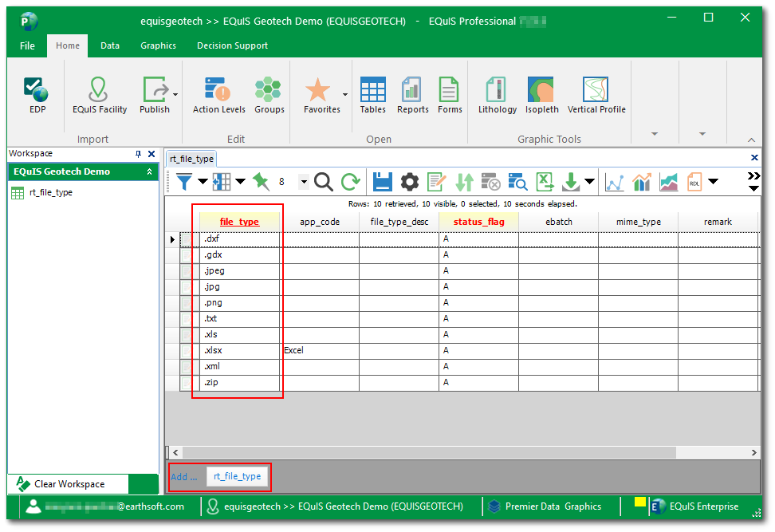The width and height of the screenshot is (775, 532).
Task: Click the magnifying glass search icon
Action: point(324,182)
